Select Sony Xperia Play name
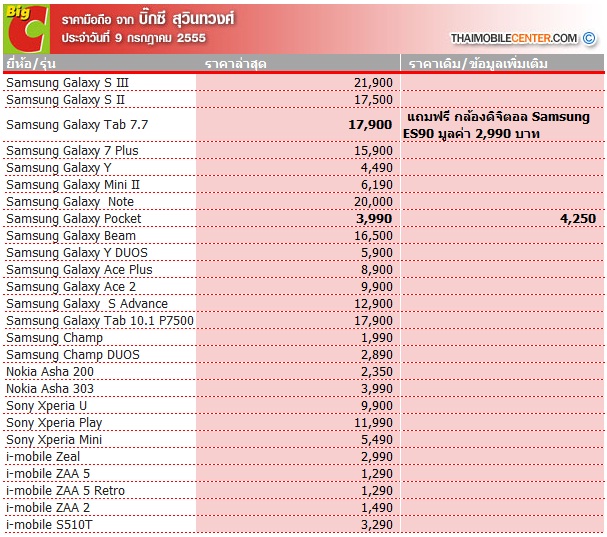Viewport: 607px width, 537px height. (x=54, y=423)
